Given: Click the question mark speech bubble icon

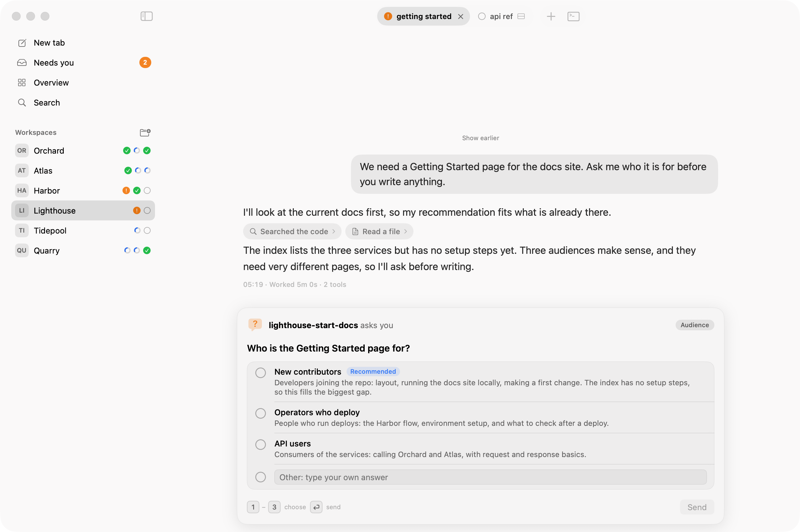Looking at the screenshot, I should pos(255,325).
